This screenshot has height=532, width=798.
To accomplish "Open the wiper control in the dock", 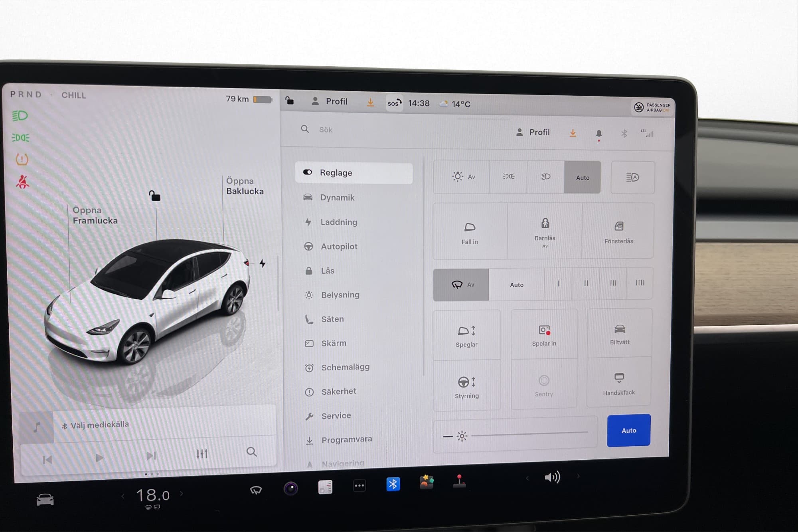I will [x=256, y=490].
